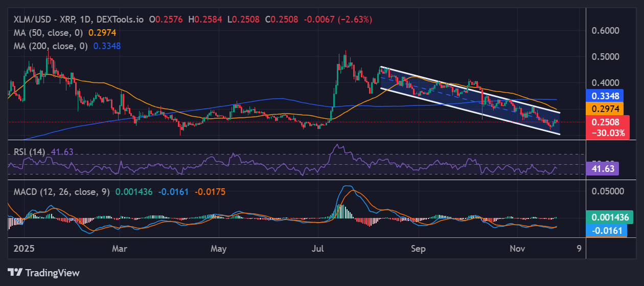
Task: Click the MA (50, close, 0) indicator label
Action: click(x=49, y=32)
